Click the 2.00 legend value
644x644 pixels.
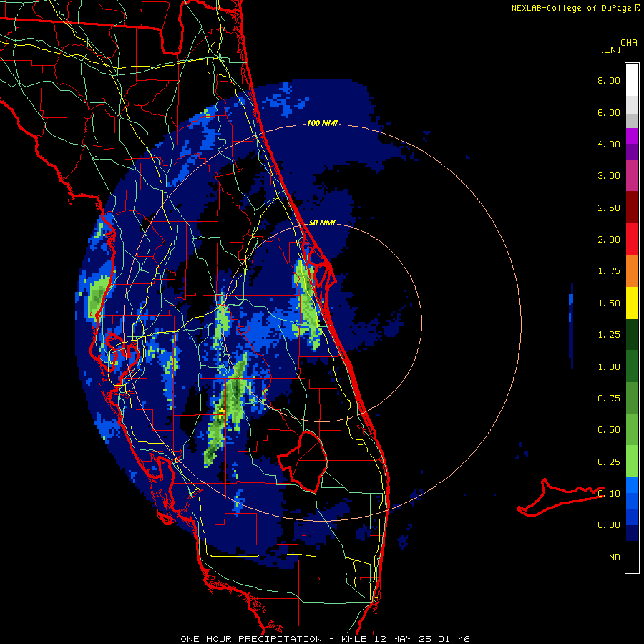[x=609, y=240]
